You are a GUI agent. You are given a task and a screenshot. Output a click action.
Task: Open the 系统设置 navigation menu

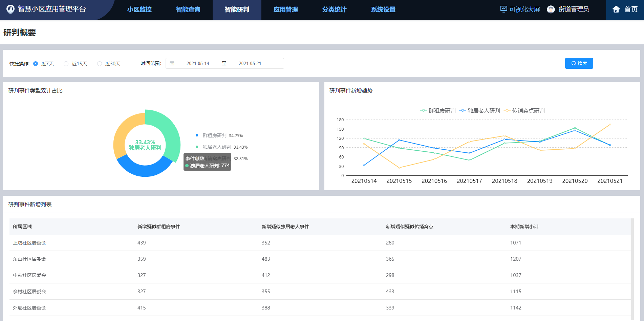click(x=383, y=9)
